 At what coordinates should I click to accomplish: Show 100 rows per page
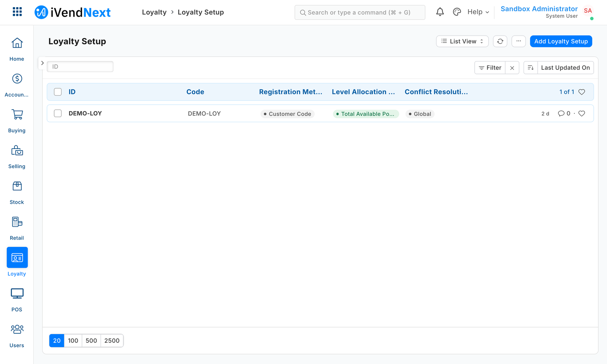click(73, 340)
